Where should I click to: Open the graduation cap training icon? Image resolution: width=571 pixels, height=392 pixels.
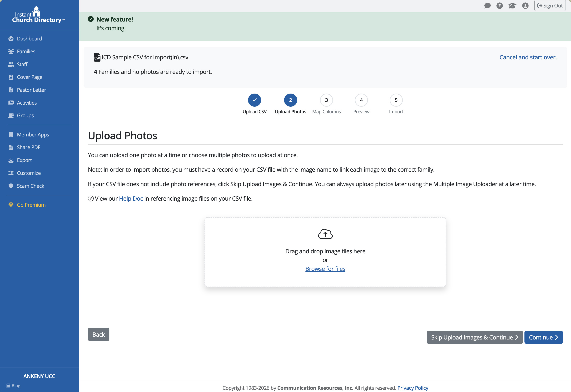coord(512,6)
